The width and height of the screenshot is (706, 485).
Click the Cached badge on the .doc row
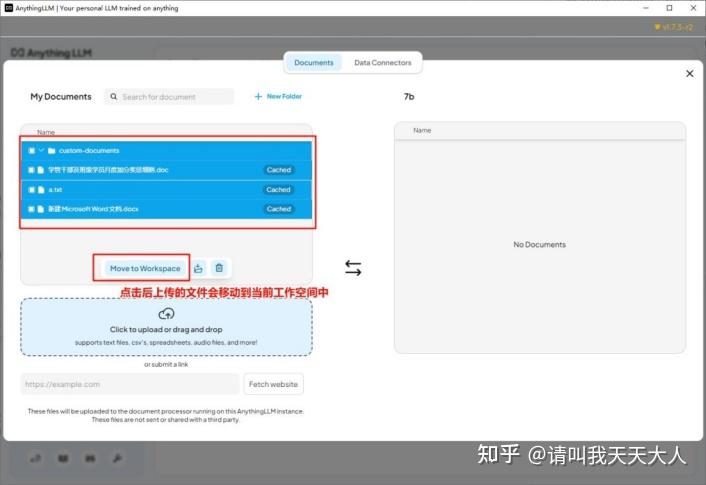(x=279, y=170)
